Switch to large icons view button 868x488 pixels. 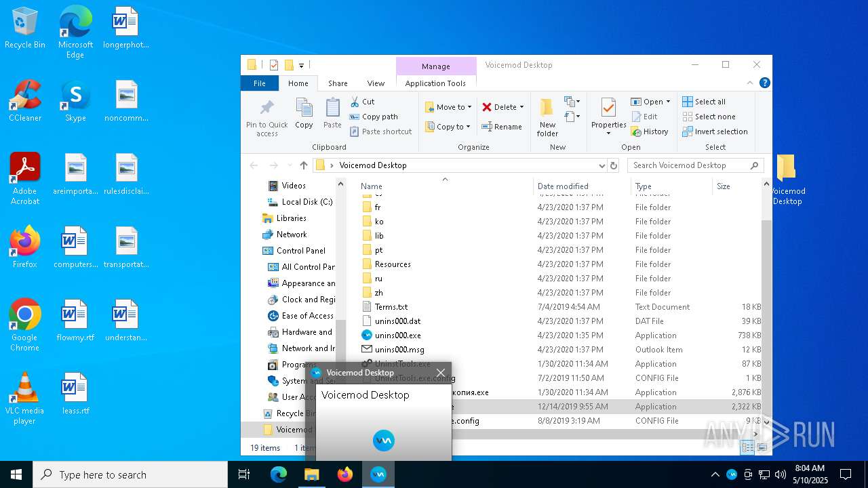point(762,447)
